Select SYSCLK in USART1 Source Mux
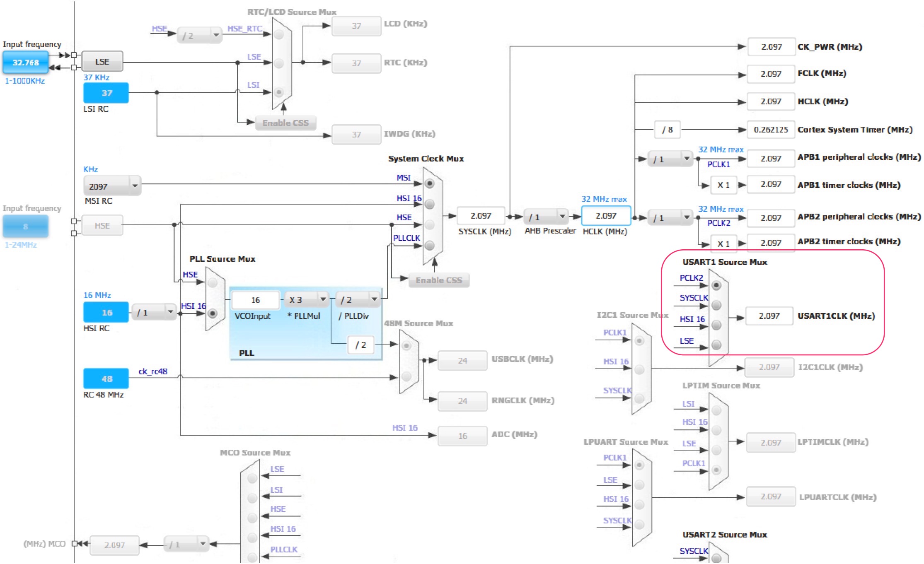Viewport: 924px width, 564px height. click(716, 305)
